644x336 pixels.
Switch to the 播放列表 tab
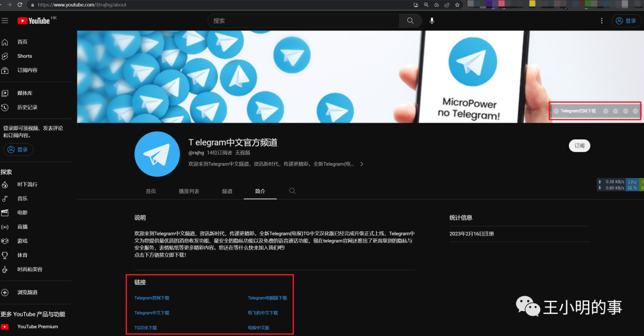tap(189, 191)
